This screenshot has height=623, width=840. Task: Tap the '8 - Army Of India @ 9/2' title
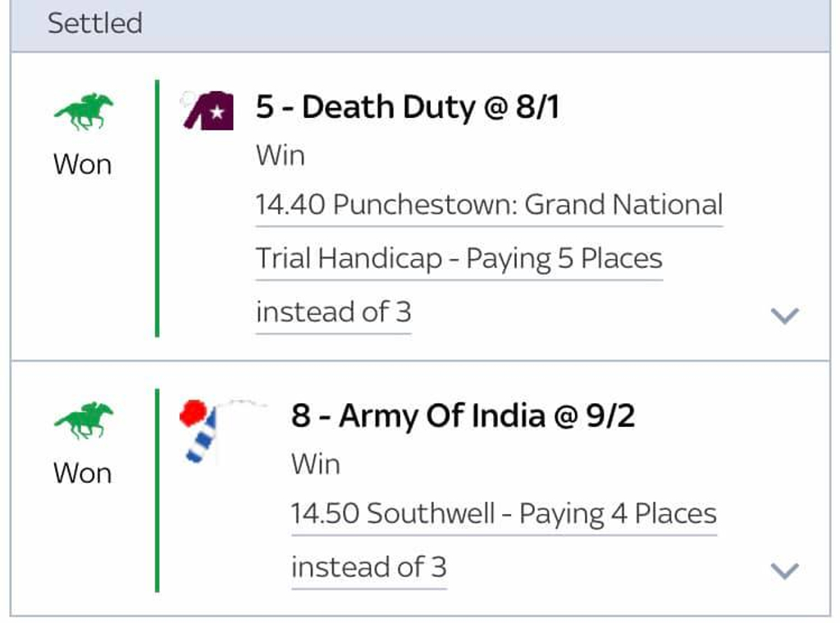pyautogui.click(x=463, y=416)
